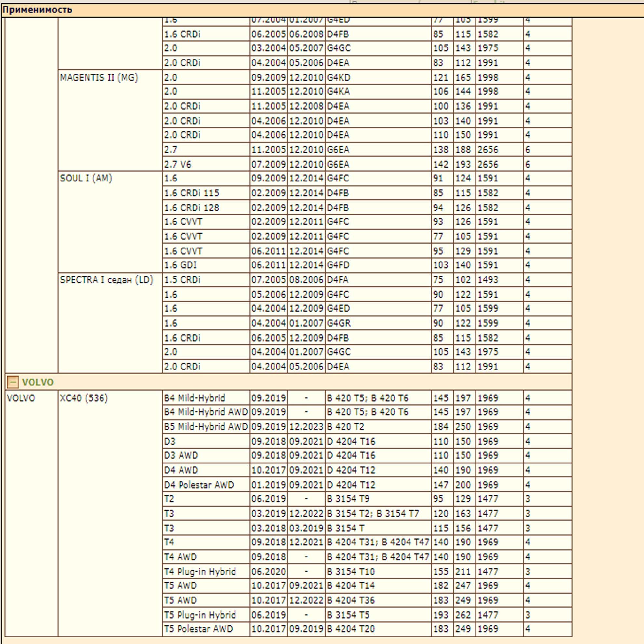Select SPECTRA I седан (LD) model cell
This screenshot has width=644, height=644.
point(106,280)
